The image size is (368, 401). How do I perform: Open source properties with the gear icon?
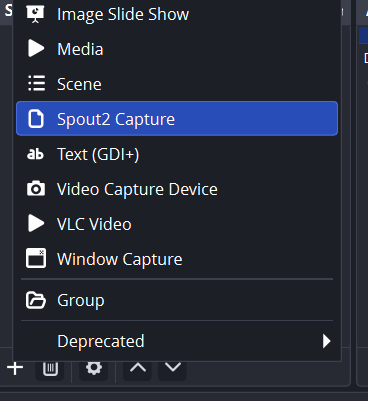click(x=94, y=369)
